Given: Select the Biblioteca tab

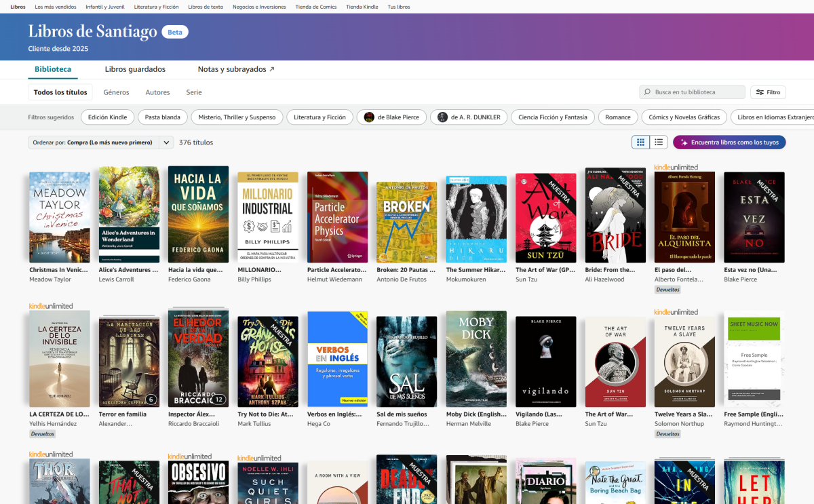Looking at the screenshot, I should (53, 69).
